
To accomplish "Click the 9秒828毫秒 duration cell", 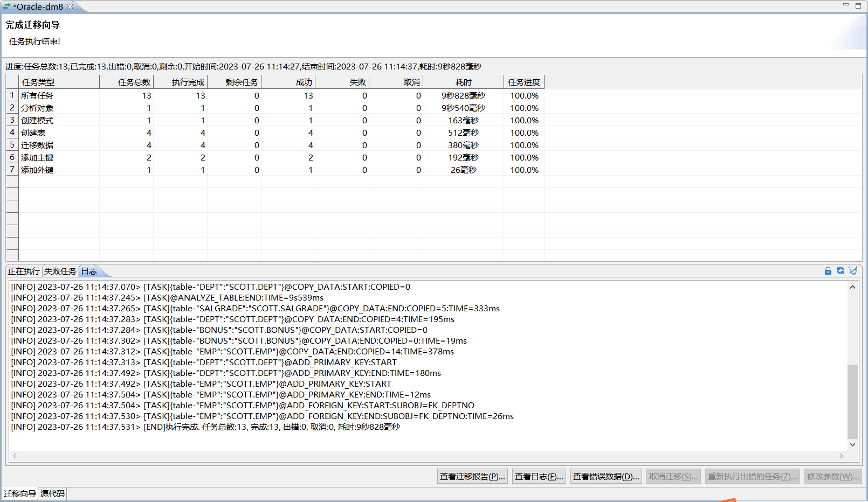I will tap(464, 95).
